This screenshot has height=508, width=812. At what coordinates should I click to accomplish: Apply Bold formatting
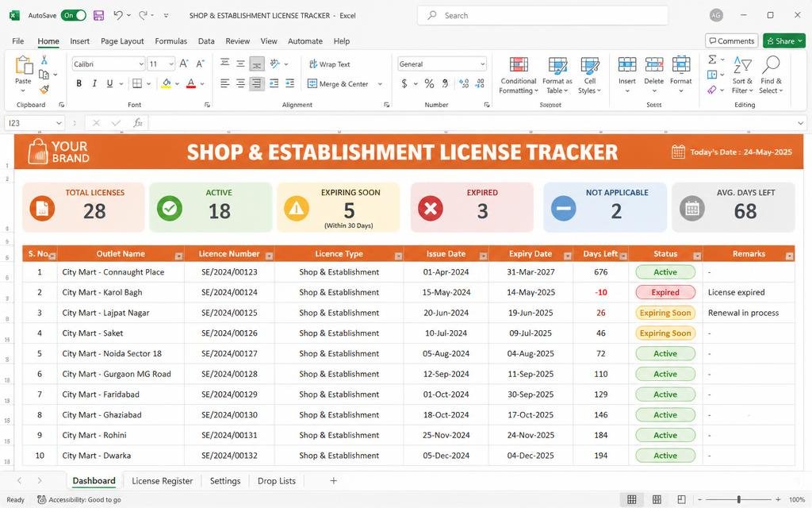click(79, 83)
